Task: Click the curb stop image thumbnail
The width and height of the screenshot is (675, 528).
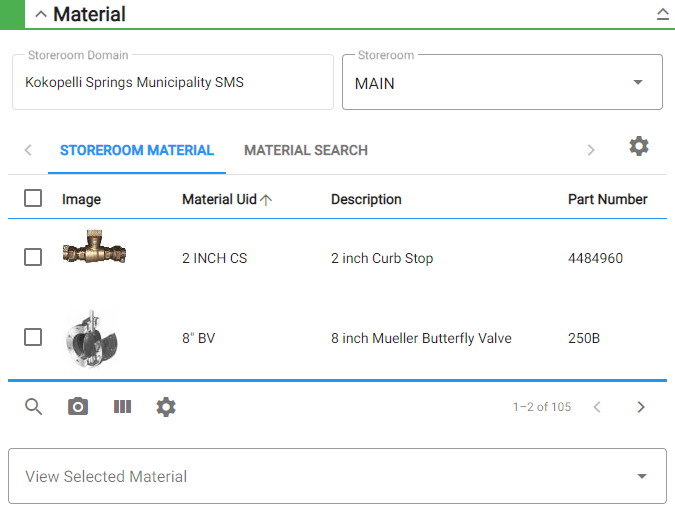Action: (94, 250)
